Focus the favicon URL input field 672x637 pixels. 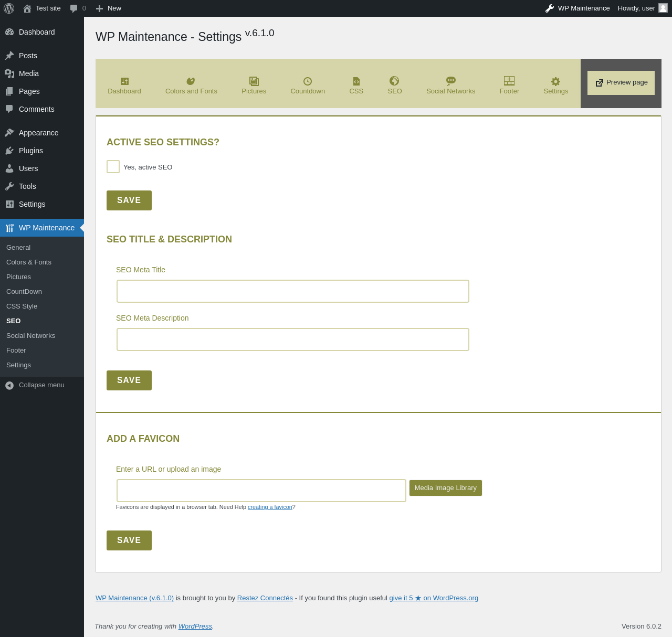(x=261, y=491)
